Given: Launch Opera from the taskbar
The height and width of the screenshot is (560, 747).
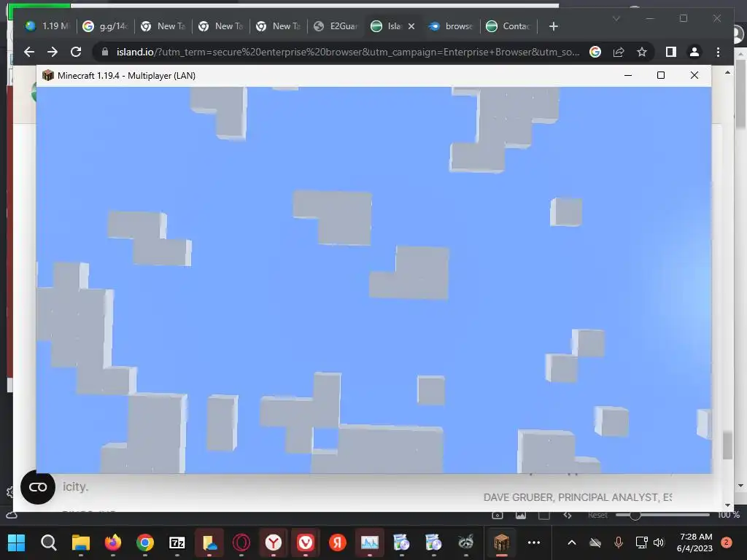Looking at the screenshot, I should point(241,542).
